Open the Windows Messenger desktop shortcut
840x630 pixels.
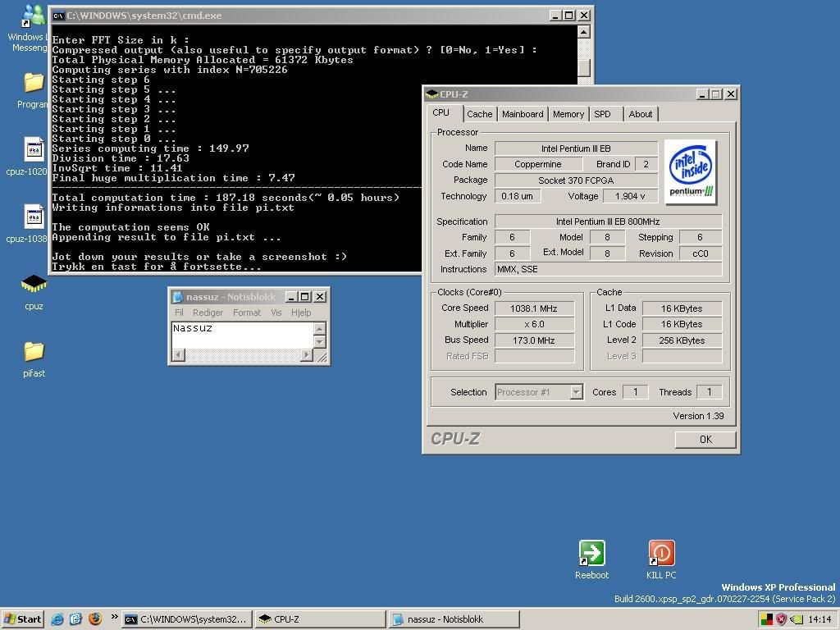pos(32,16)
